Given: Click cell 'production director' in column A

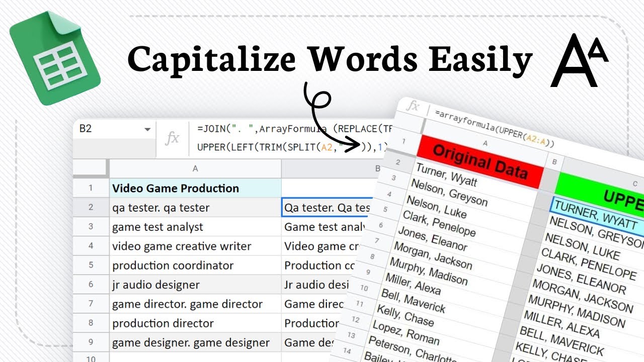Looking at the screenshot, I should click(195, 323).
